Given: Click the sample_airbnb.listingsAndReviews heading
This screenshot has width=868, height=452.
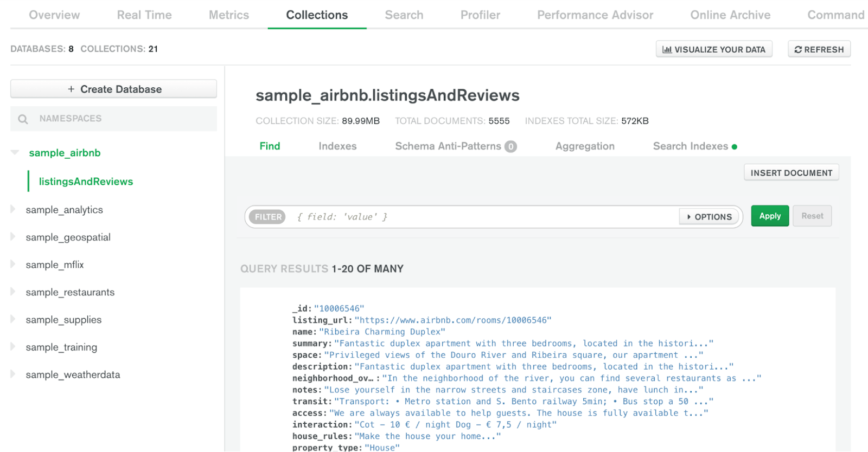Looking at the screenshot, I should click(x=387, y=95).
